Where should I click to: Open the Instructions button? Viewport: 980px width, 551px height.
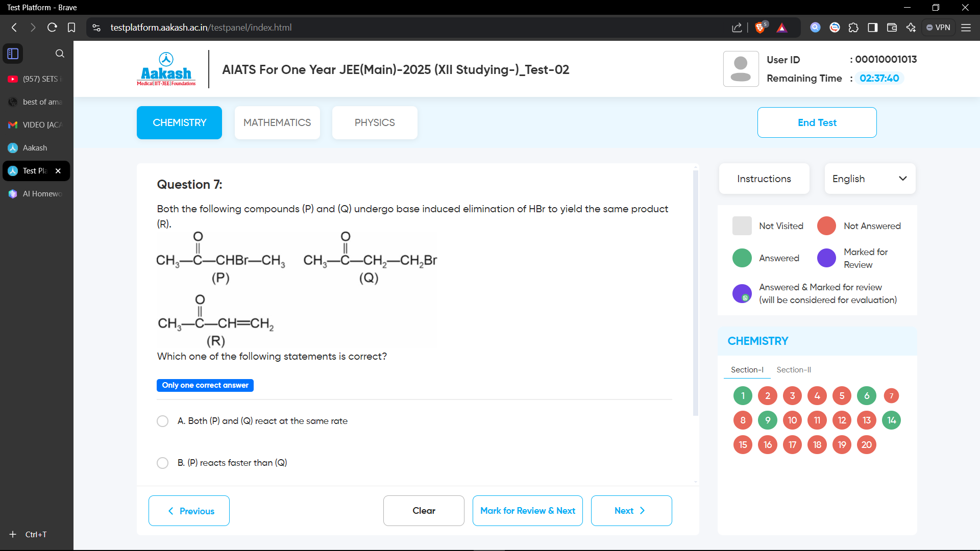point(764,179)
